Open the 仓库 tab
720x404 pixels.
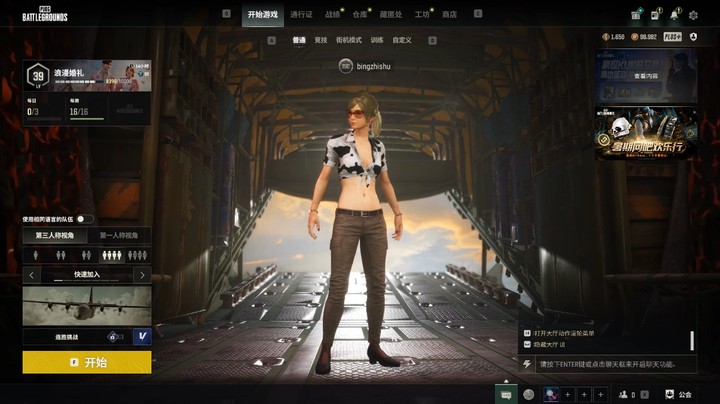click(x=360, y=15)
